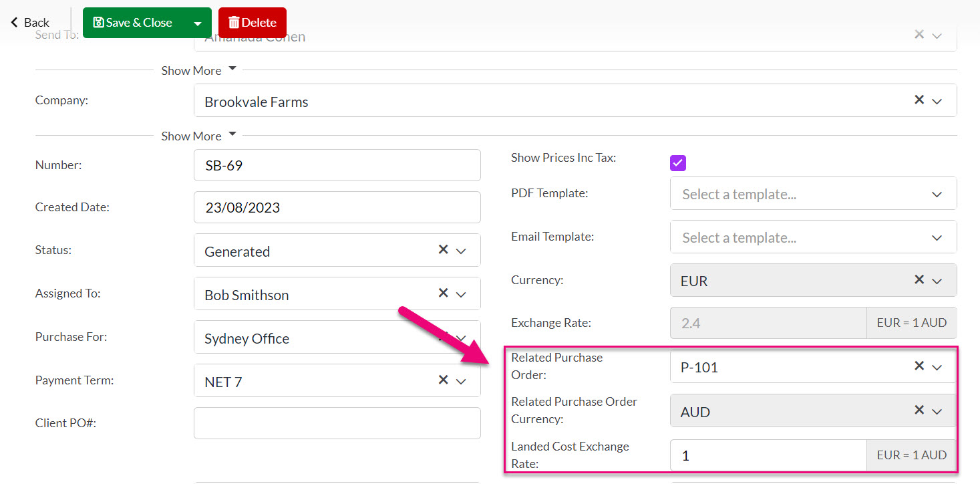This screenshot has height=484, width=980.
Task: Expand the Show More below Company
Action: [198, 136]
